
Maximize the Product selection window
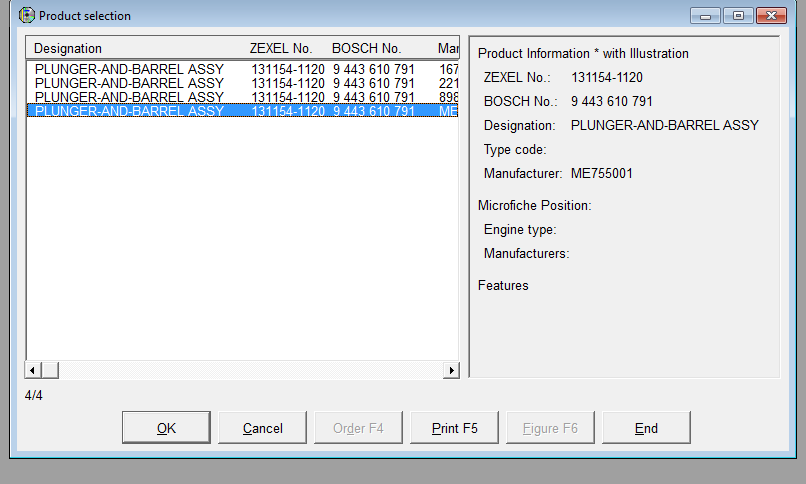(x=739, y=16)
